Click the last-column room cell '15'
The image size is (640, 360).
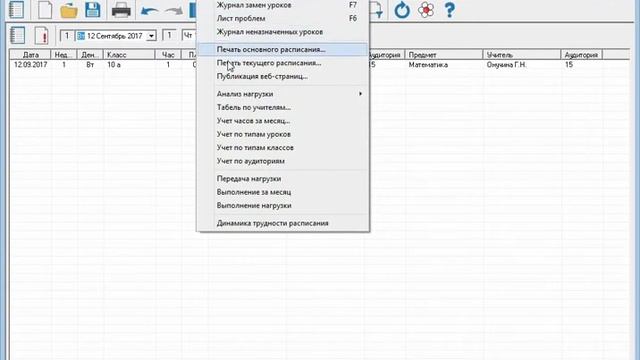(569, 65)
